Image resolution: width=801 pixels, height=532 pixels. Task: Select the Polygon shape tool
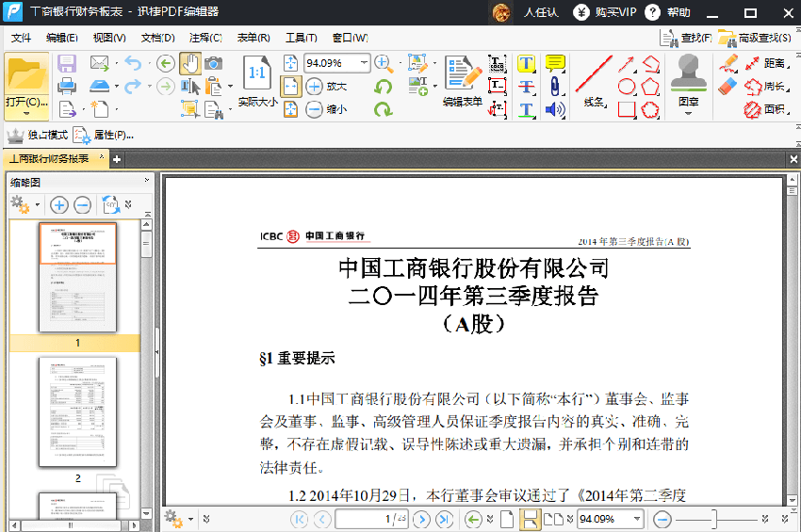650,87
